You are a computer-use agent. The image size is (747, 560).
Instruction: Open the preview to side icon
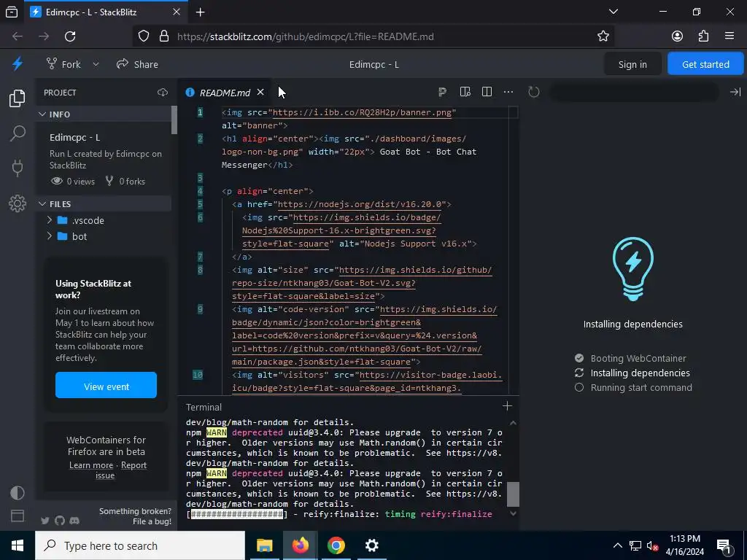pyautogui.click(x=465, y=92)
